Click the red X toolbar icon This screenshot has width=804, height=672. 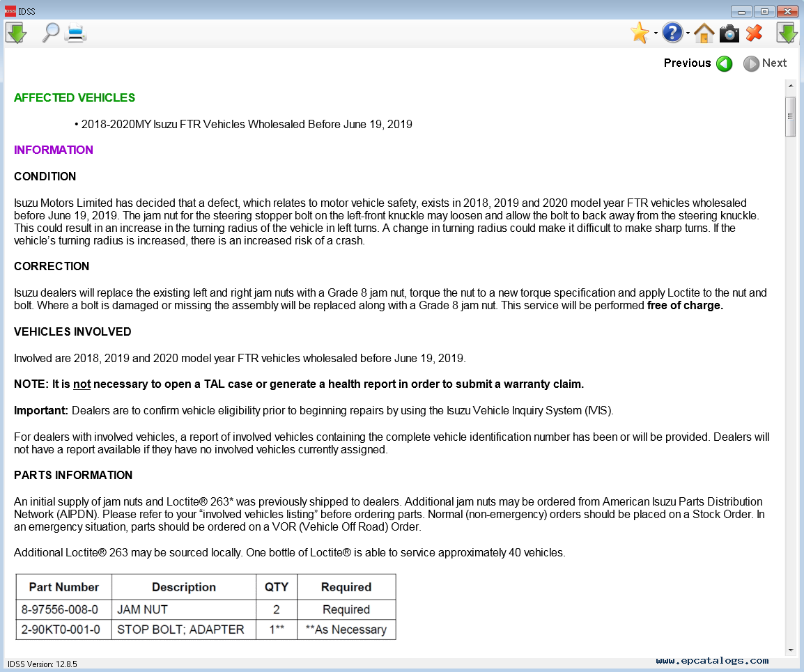pos(755,33)
